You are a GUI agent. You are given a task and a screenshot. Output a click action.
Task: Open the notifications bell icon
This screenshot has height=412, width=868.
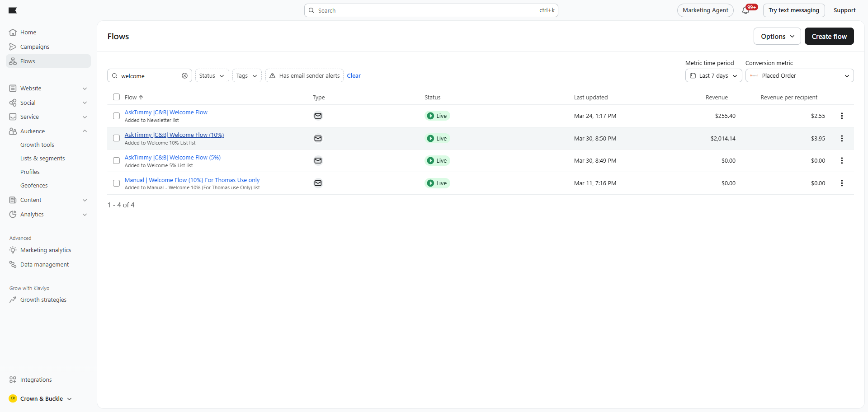pos(745,10)
